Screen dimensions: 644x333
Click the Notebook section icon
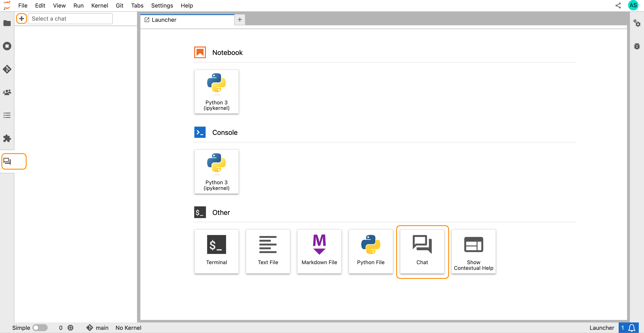click(x=200, y=52)
